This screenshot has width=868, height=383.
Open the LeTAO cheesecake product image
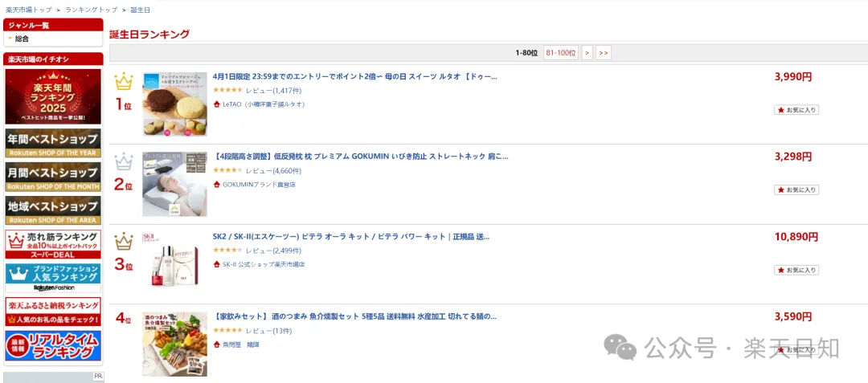click(174, 104)
